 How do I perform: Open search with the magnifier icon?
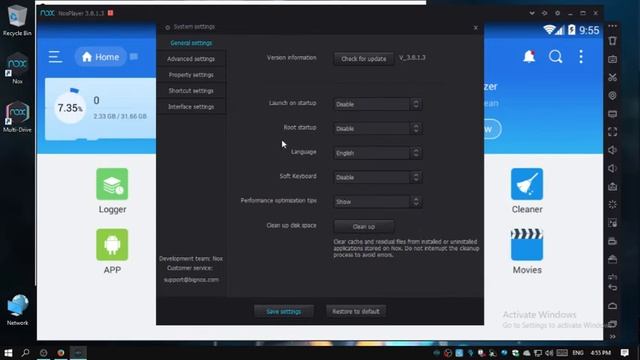pyautogui.click(x=555, y=57)
